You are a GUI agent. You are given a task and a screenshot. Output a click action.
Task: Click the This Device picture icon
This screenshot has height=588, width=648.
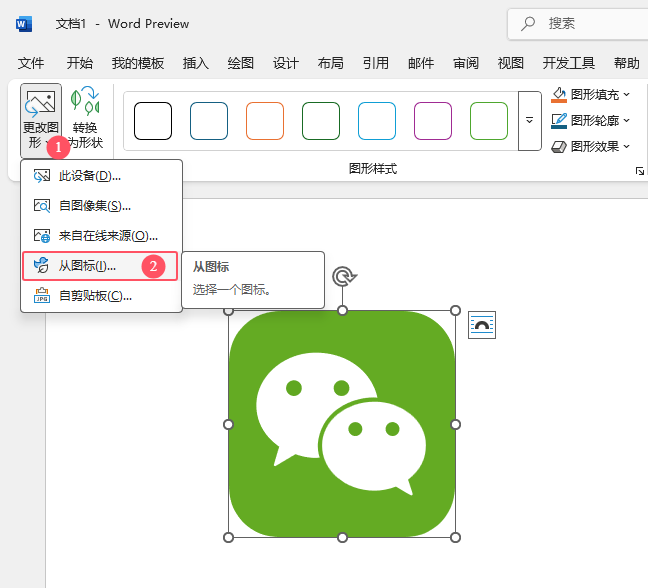tap(42, 176)
